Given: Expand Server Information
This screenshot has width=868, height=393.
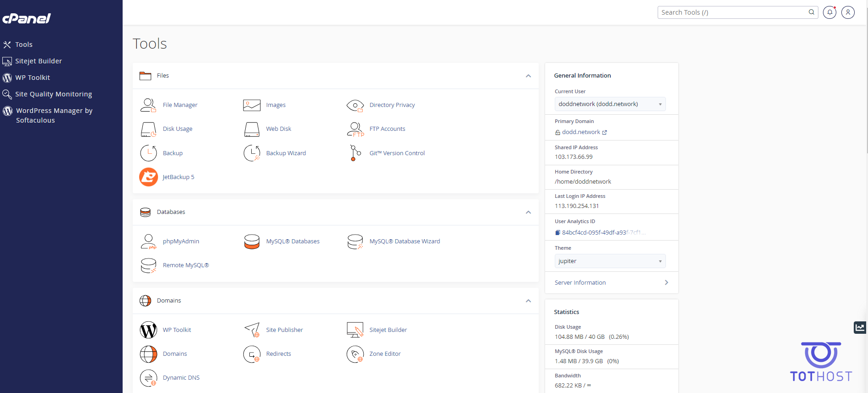Looking at the screenshot, I should (611, 283).
